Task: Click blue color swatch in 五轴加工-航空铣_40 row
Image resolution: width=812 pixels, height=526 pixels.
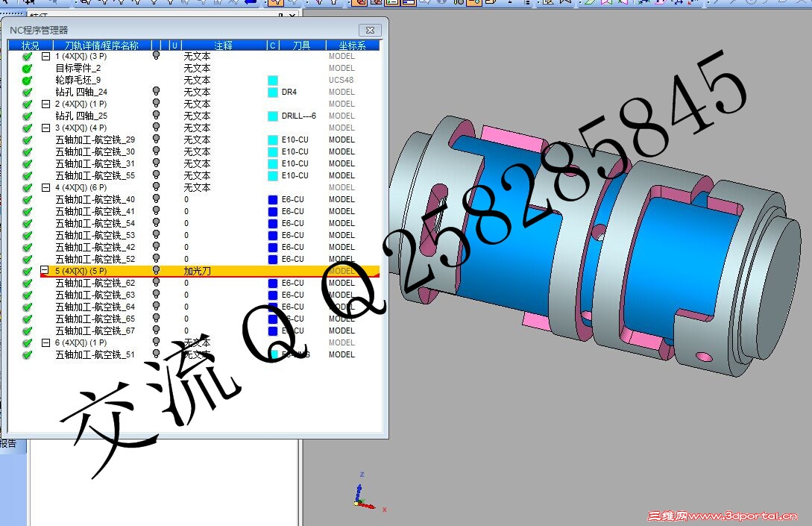Action: point(273,199)
